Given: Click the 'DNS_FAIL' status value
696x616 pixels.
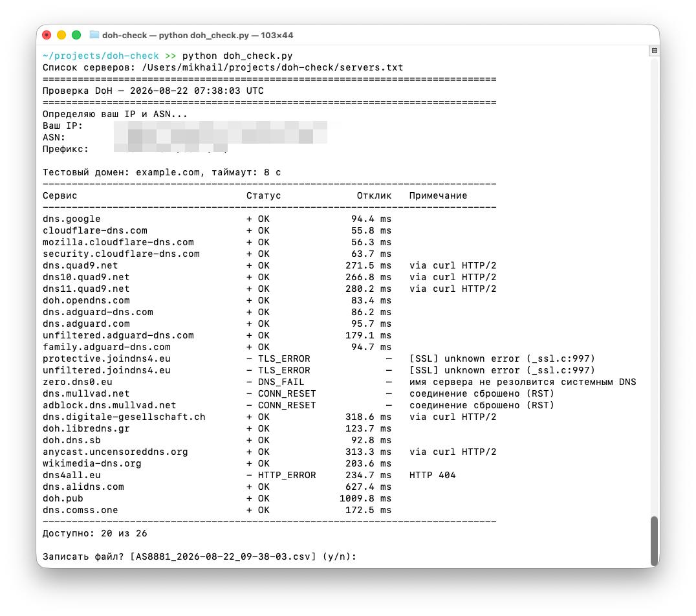Looking at the screenshot, I should coord(281,382).
